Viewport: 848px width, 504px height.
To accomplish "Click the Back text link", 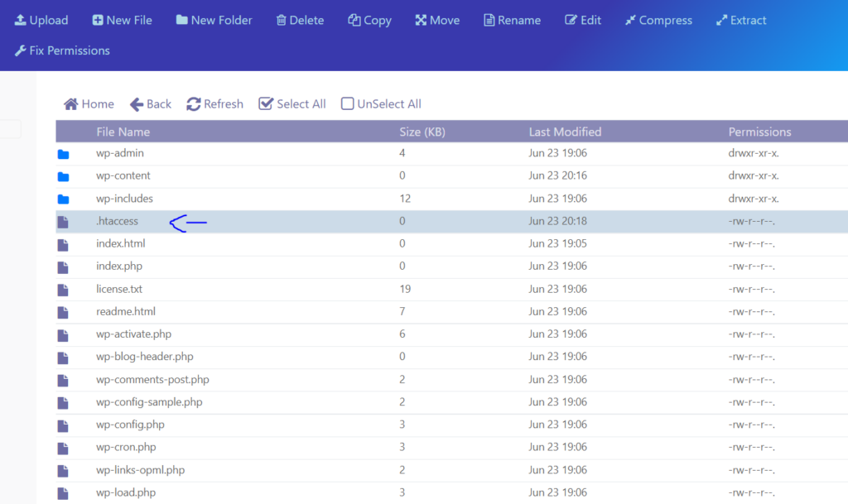I will pos(159,103).
